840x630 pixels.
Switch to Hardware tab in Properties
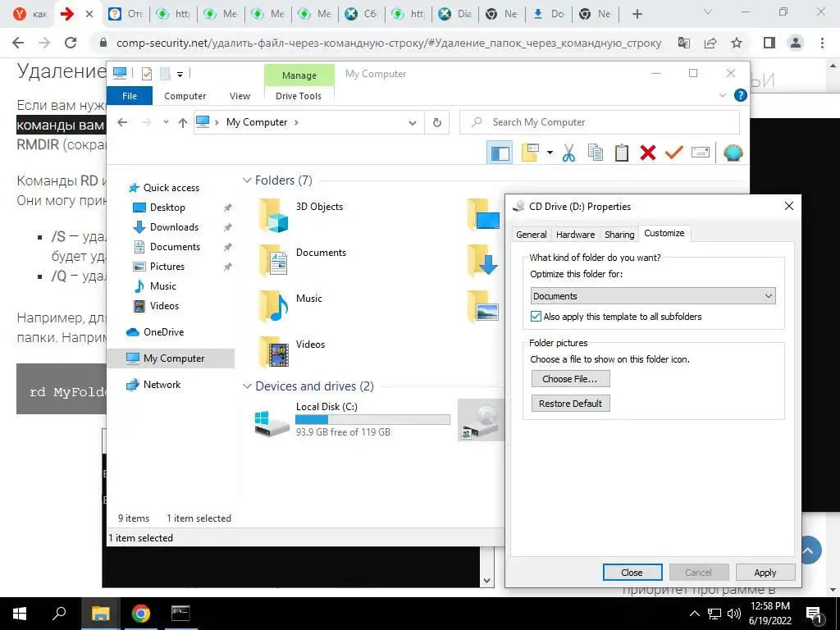tap(575, 235)
